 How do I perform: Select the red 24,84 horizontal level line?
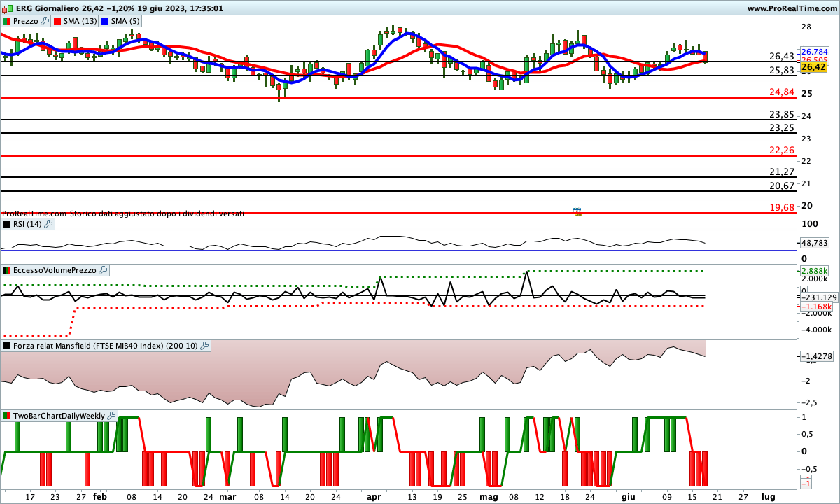click(350, 97)
